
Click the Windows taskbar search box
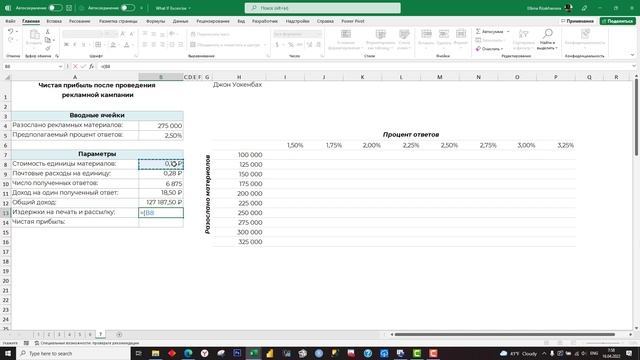(x=73, y=353)
